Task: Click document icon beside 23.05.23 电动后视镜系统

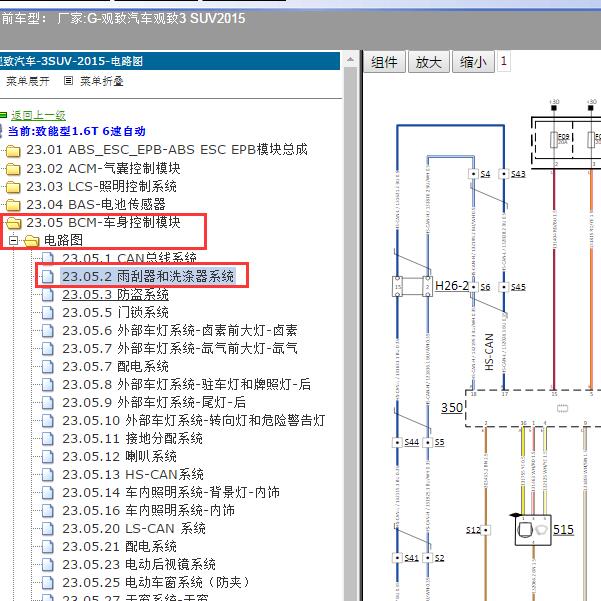Action: coord(48,564)
